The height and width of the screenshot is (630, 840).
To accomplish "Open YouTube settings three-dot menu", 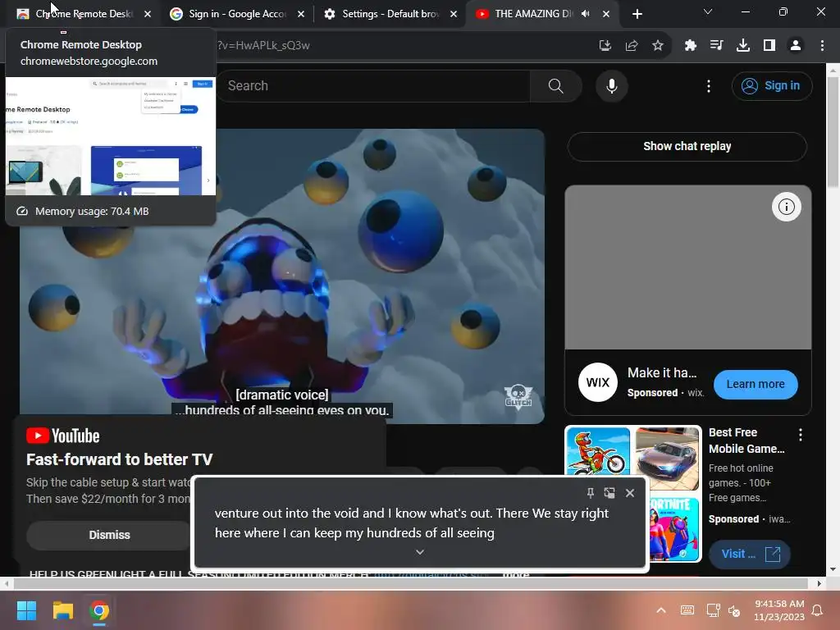I will click(709, 85).
